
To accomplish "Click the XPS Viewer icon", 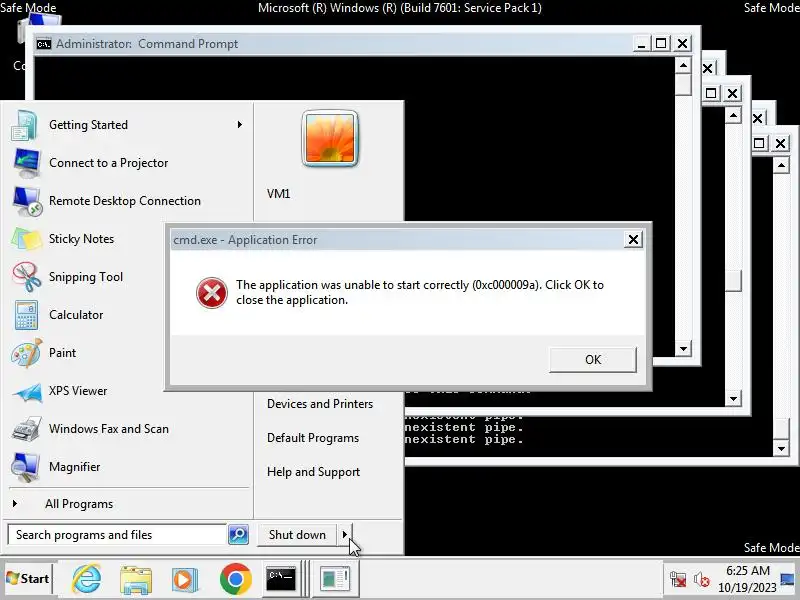I will pos(27,392).
